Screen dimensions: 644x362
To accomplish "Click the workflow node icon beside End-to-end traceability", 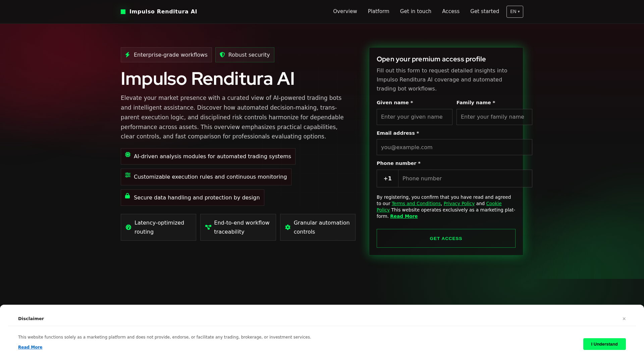I will coord(208,227).
